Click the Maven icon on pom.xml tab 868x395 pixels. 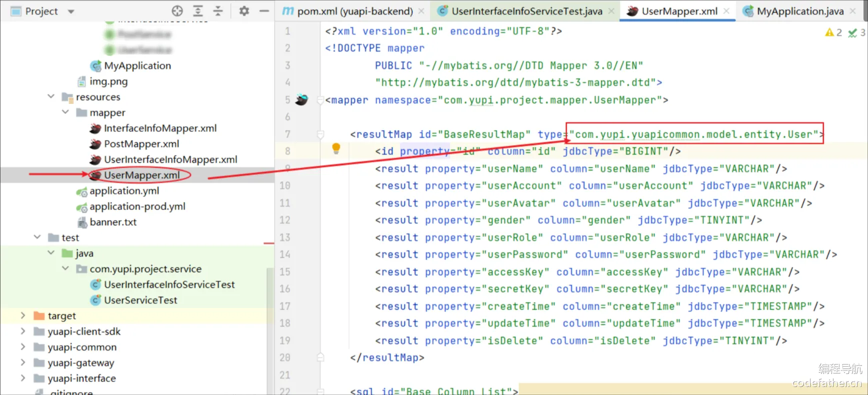288,11
